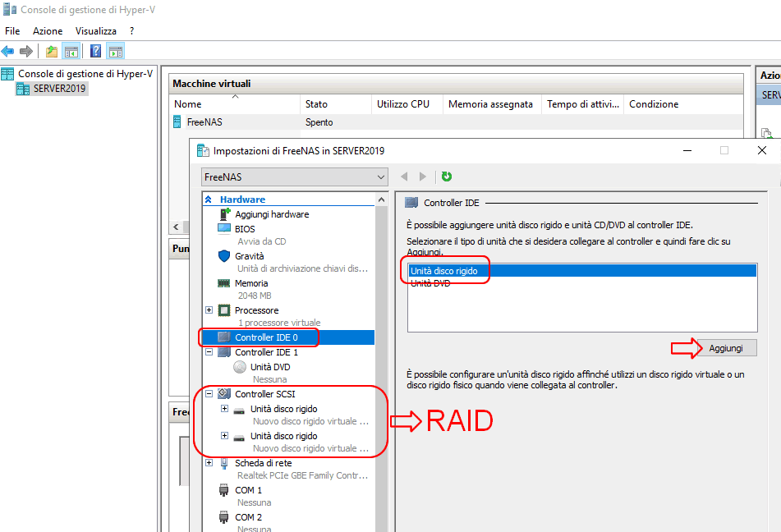The height and width of the screenshot is (532, 781).
Task: Click the second SCSI hard disk drive icon
Action: coord(240,438)
